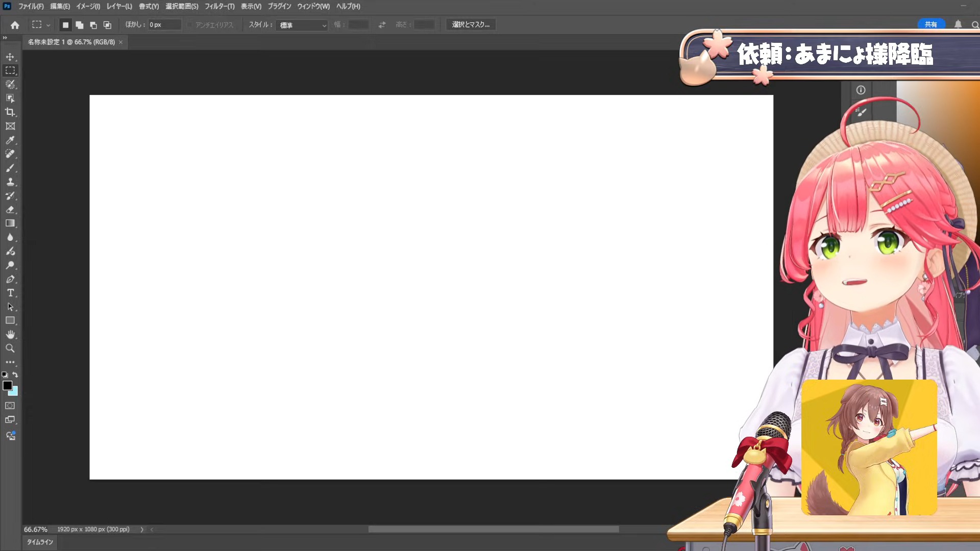Select the Horizontal Type tool
980x551 pixels.
click(x=10, y=293)
